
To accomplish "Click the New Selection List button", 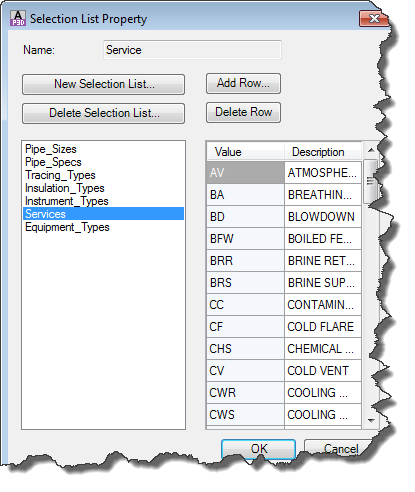I will (103, 84).
